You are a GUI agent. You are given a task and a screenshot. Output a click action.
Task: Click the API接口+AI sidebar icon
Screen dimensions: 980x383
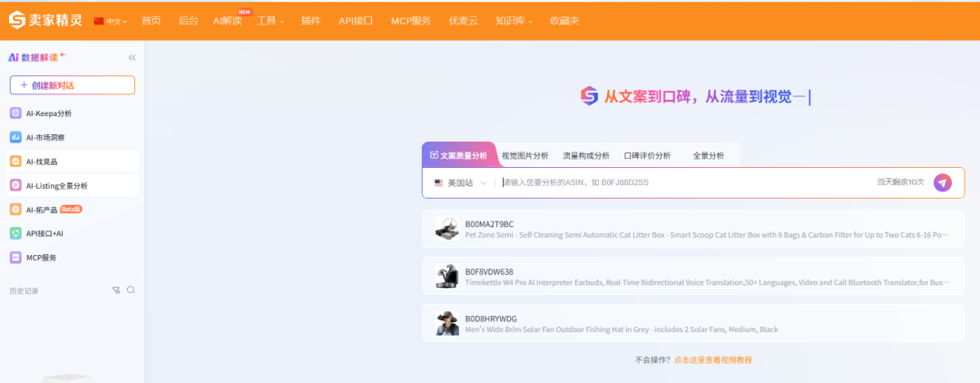(x=15, y=233)
